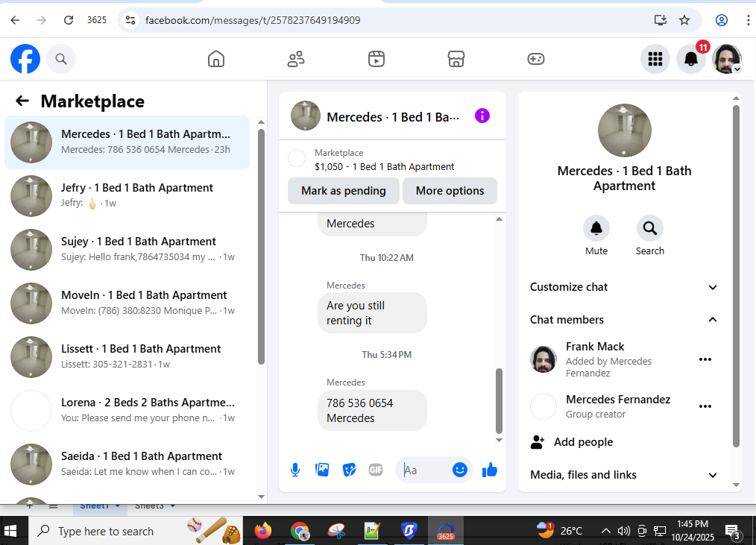Screen dimensions: 756x545
Task: Click Mark as pending button
Action: (x=343, y=191)
